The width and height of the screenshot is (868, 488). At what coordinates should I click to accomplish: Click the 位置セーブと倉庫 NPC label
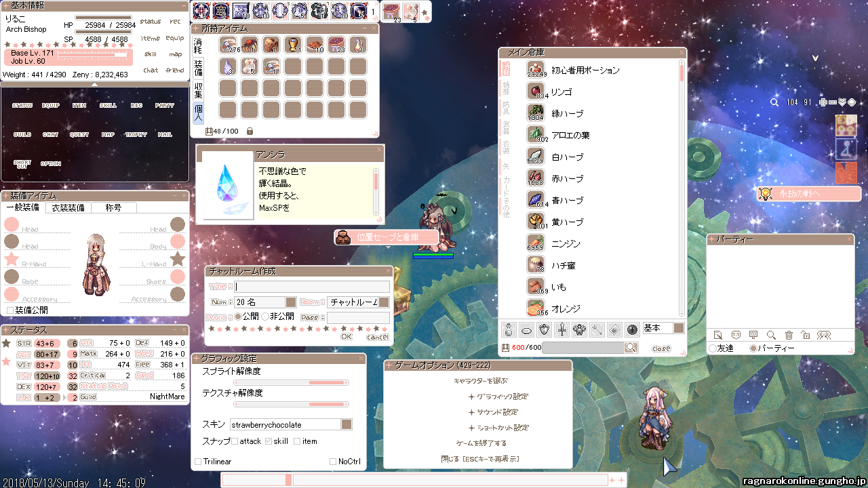[386, 237]
